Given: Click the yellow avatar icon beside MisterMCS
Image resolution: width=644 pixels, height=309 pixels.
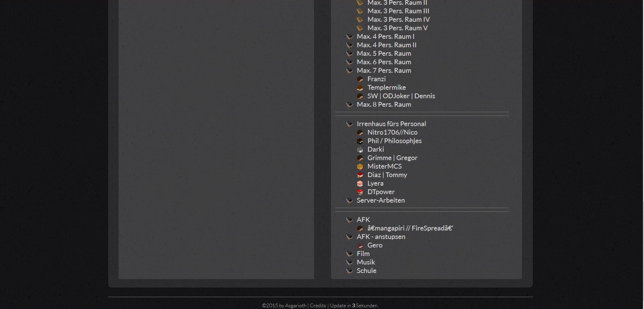Looking at the screenshot, I should click(x=360, y=167).
